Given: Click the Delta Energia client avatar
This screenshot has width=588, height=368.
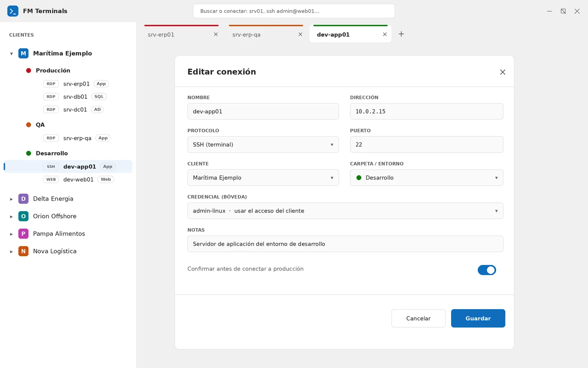Looking at the screenshot, I should [23, 199].
